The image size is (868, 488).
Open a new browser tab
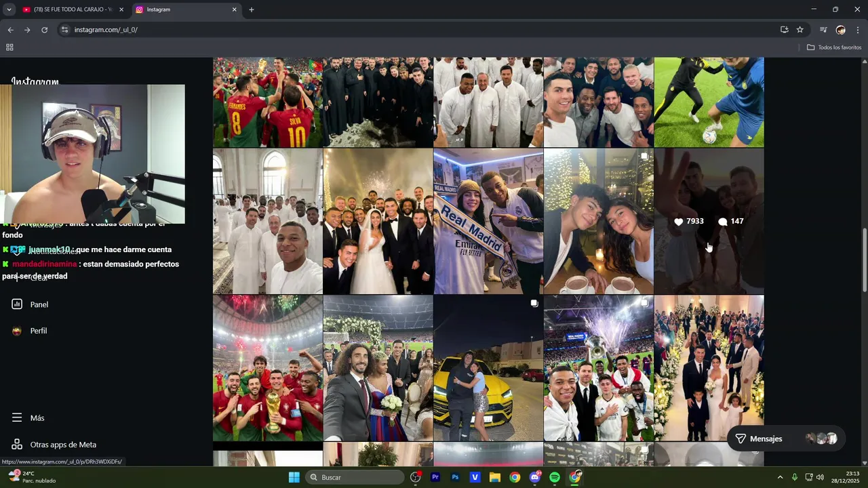click(x=252, y=9)
